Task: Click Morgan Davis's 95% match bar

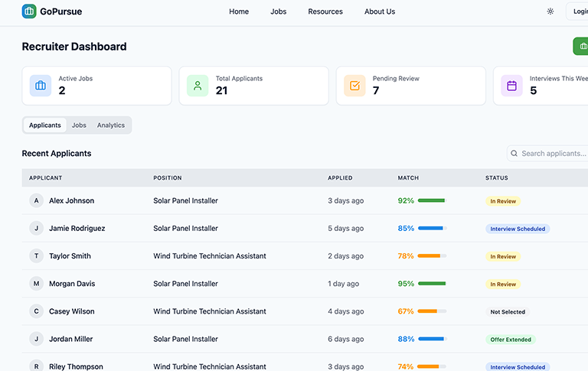Action: pyautogui.click(x=432, y=284)
